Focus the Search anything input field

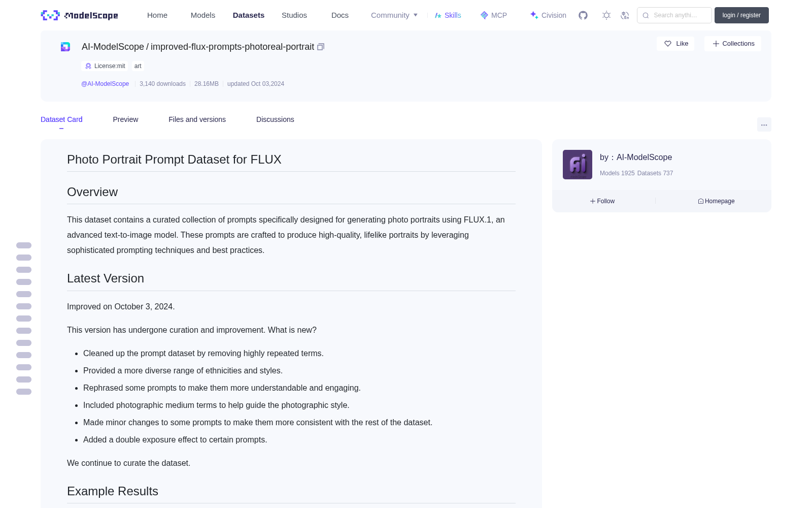pos(674,15)
